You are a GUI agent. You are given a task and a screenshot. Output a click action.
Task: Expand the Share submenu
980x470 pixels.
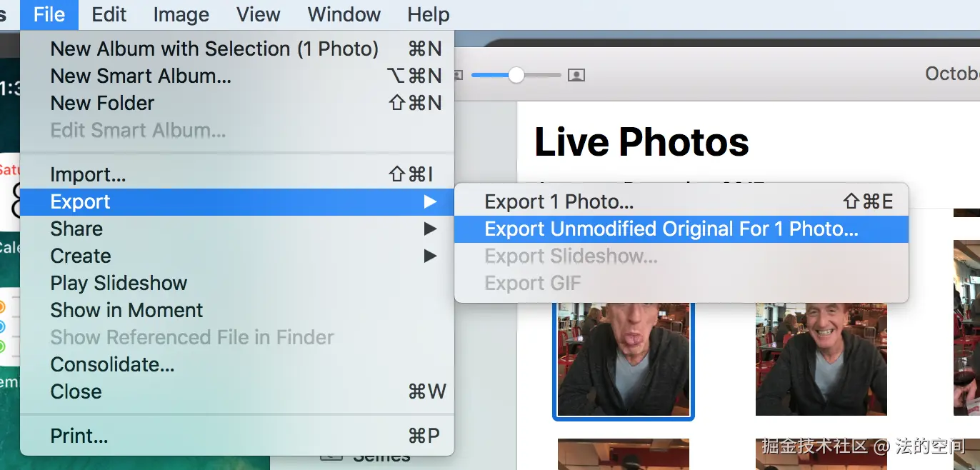tap(237, 229)
